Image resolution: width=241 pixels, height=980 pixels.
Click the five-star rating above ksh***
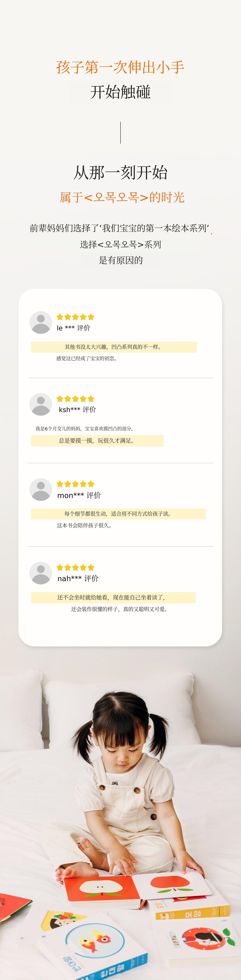[75, 399]
